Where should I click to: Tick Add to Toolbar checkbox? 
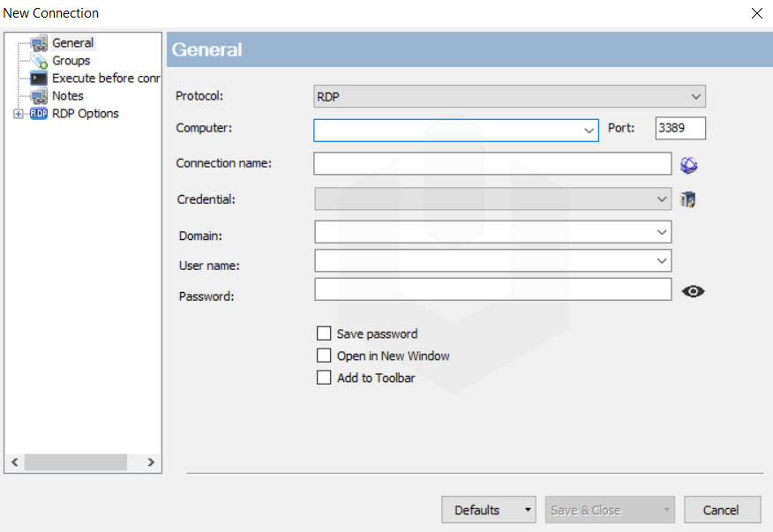click(324, 378)
